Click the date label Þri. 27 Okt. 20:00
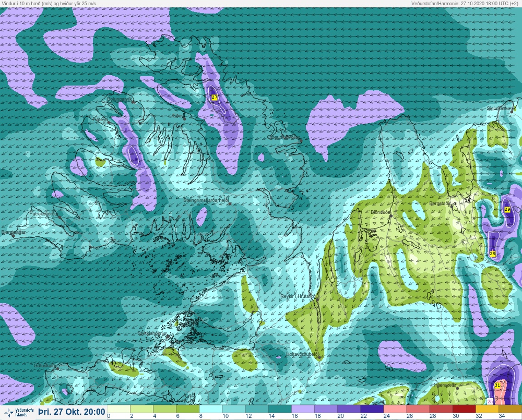Image resolution: width=522 pixels, height=420 pixels. coord(72,412)
